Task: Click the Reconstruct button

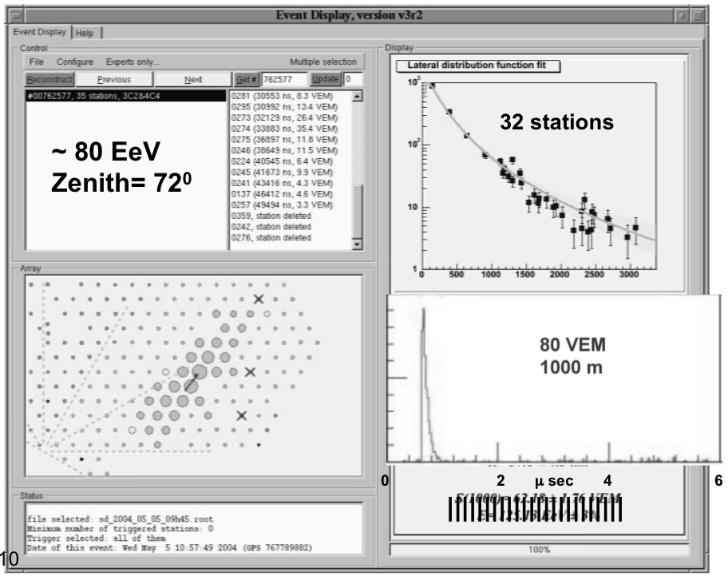Action: pyautogui.click(x=49, y=79)
